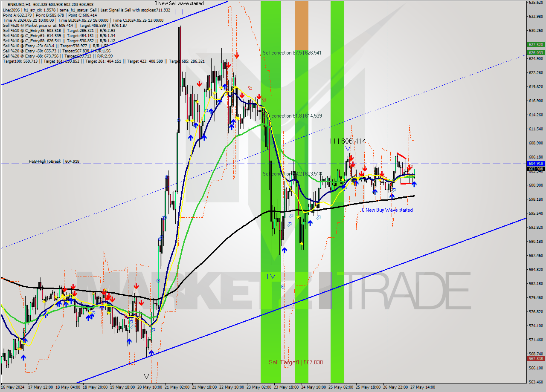Image resolution: width=546 pixels, height=392 pixels.
Task: Click the blue 604.918 price tag on axis
Action: (x=536, y=164)
